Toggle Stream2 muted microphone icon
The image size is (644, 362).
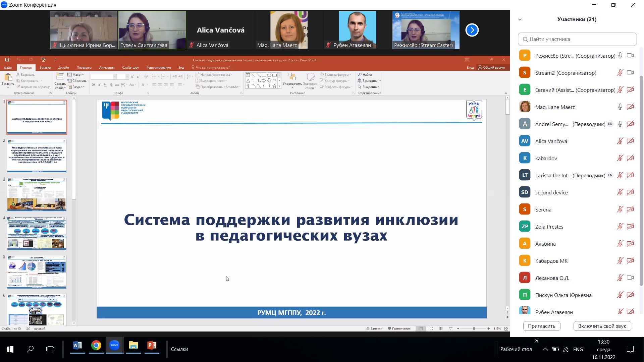pos(620,73)
